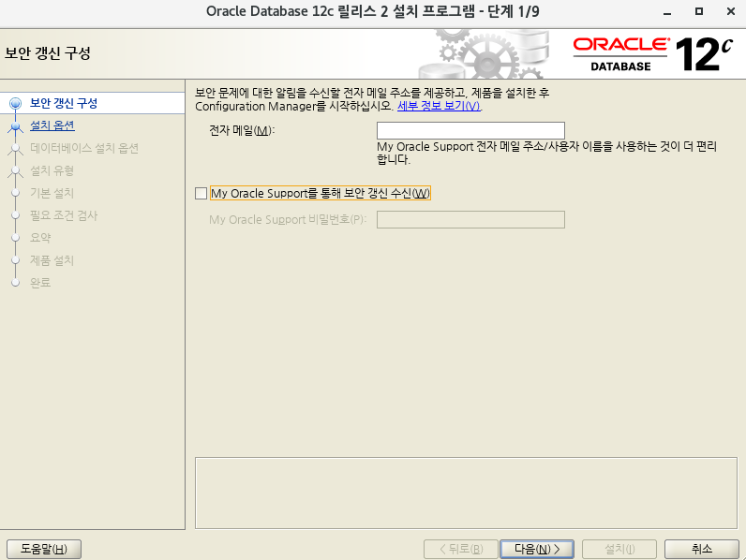Image resolution: width=746 pixels, height=560 pixels.
Task: Select the 보안 갱신 구성 step
Action: pyautogui.click(x=64, y=103)
